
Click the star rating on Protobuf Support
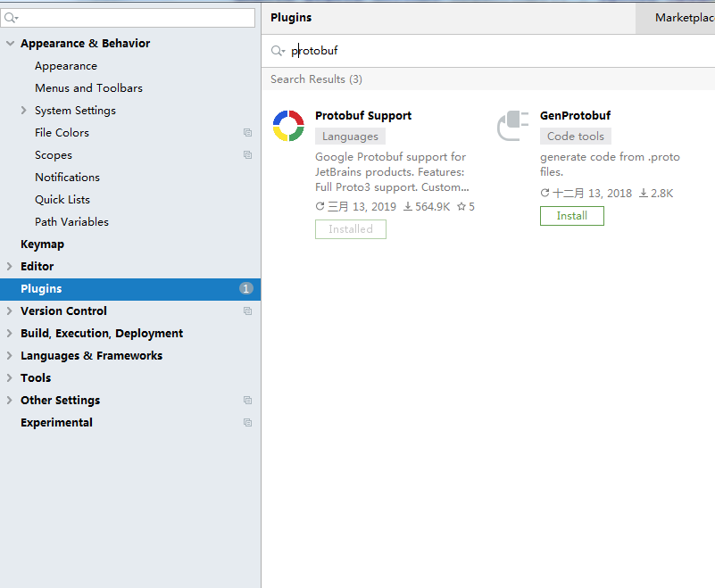[466, 207]
